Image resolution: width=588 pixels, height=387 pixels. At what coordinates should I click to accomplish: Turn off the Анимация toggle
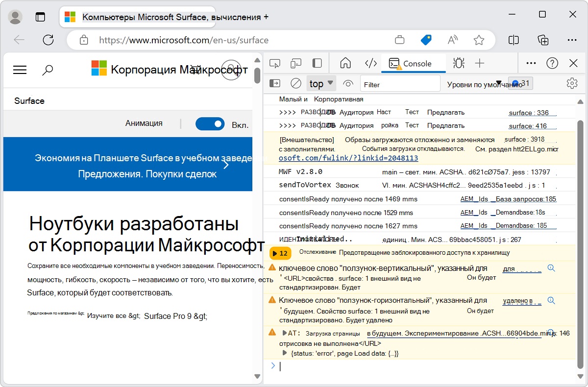click(x=210, y=123)
